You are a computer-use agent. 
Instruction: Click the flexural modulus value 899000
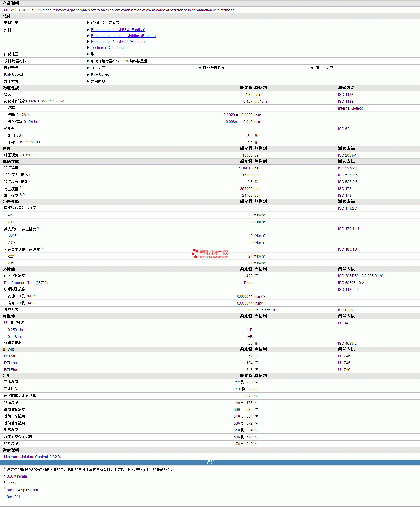[x=246, y=189]
